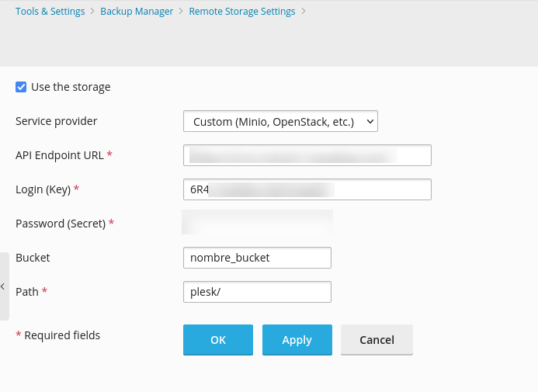
Task: Click chevron after Backup Manager breadcrumb
Action: [x=181, y=12]
